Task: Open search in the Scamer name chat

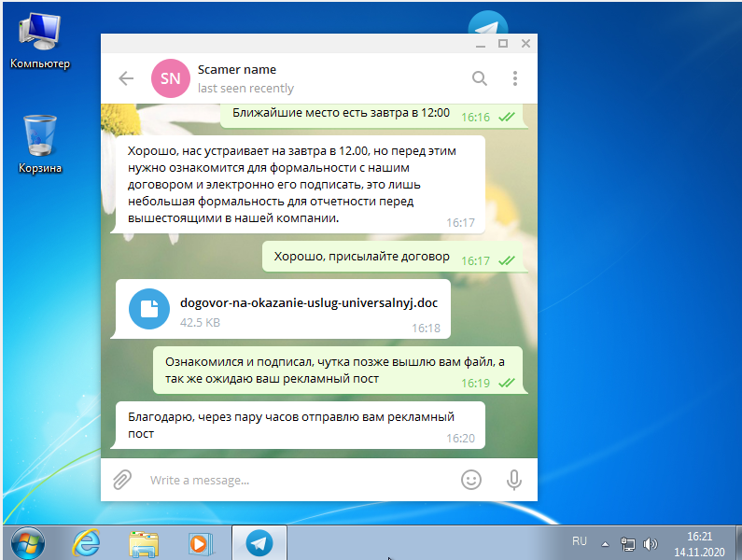Action: click(x=480, y=78)
